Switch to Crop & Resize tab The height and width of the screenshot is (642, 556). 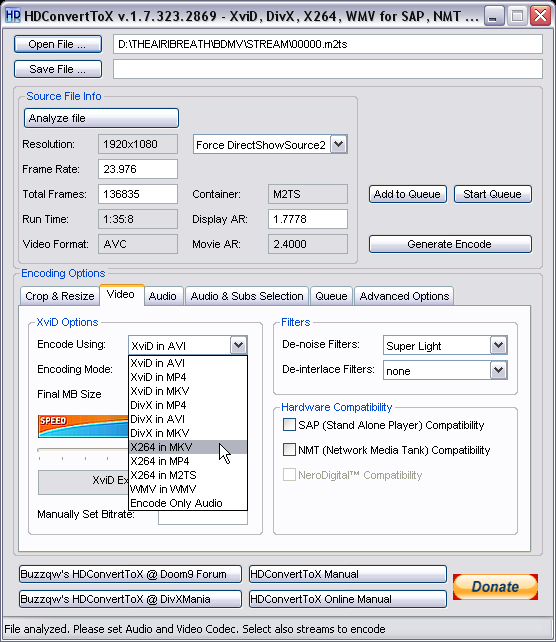pyautogui.click(x=60, y=296)
